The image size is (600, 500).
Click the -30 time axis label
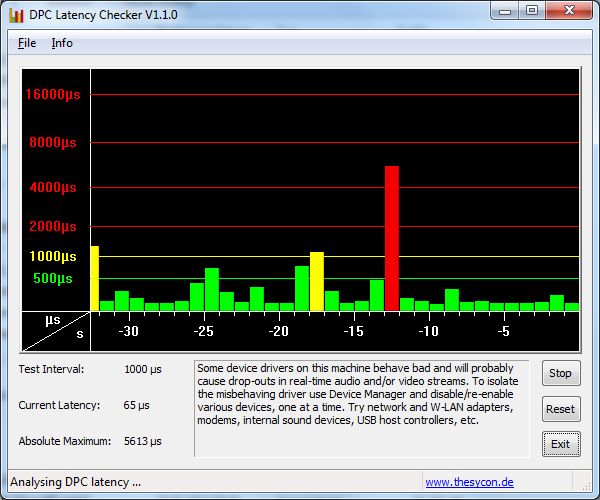[129, 331]
